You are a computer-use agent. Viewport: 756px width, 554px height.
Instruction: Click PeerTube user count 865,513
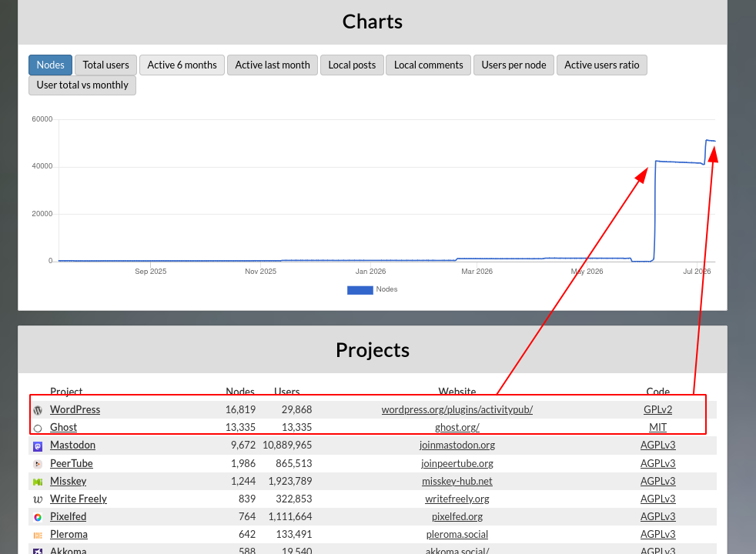(294, 463)
